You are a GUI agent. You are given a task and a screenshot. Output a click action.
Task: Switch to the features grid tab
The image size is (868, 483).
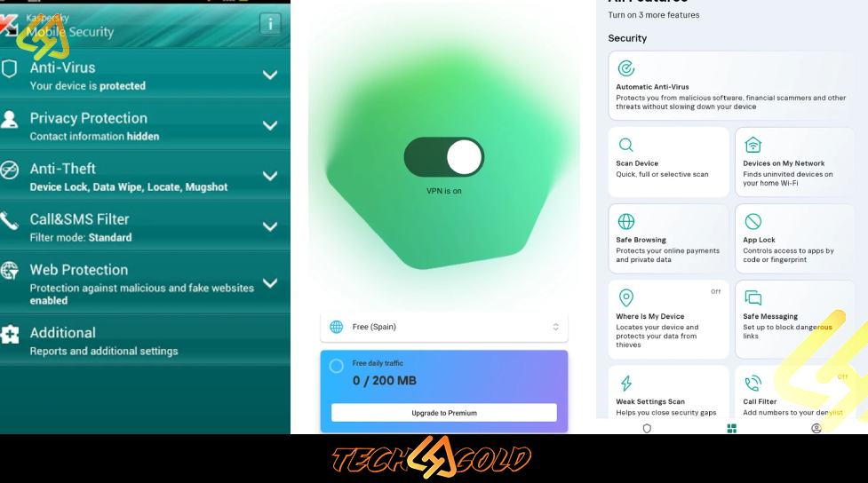click(x=731, y=428)
